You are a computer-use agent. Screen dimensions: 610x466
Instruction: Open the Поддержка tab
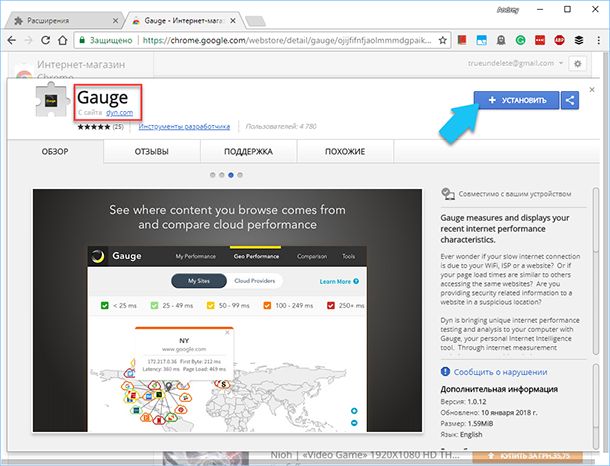click(247, 152)
